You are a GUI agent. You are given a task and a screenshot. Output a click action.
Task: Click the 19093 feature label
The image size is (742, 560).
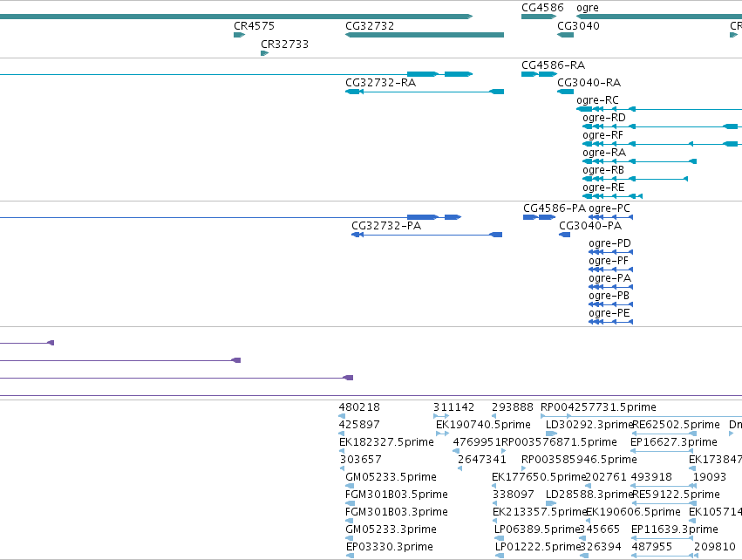point(710,477)
